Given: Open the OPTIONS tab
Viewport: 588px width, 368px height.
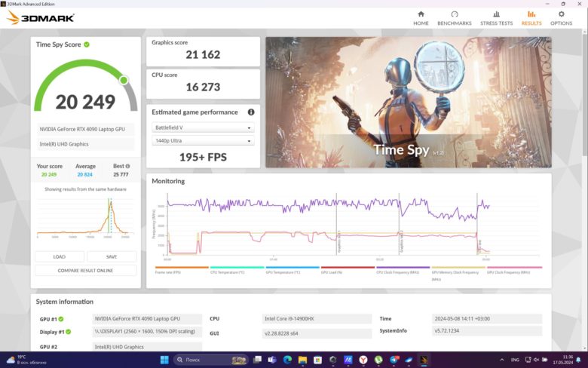Looking at the screenshot, I should pyautogui.click(x=561, y=18).
